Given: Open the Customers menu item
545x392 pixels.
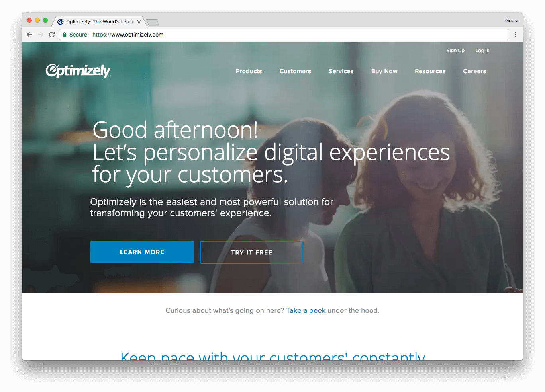Looking at the screenshot, I should click(295, 71).
